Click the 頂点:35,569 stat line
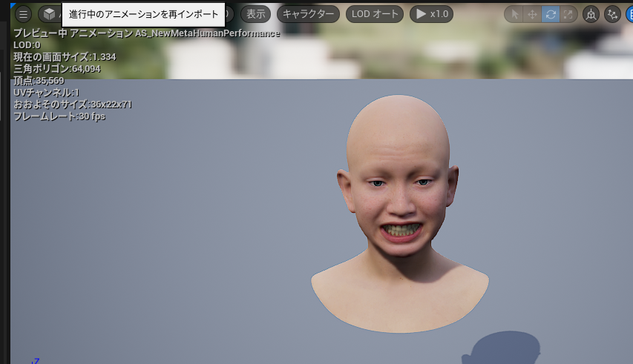 point(39,81)
